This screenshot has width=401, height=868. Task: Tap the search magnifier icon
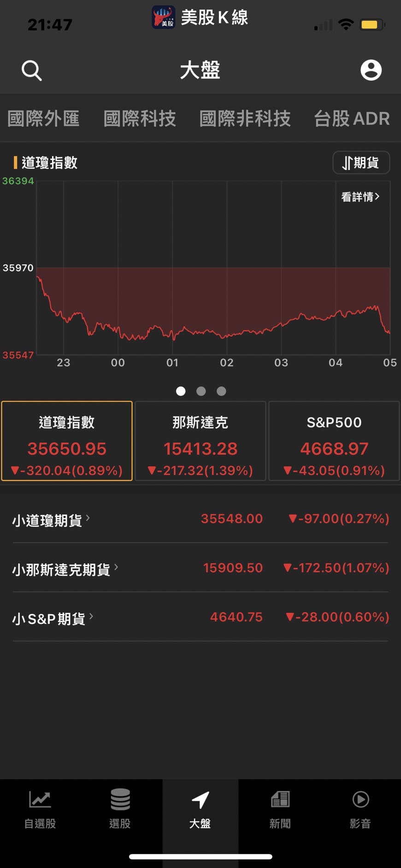pos(31,70)
